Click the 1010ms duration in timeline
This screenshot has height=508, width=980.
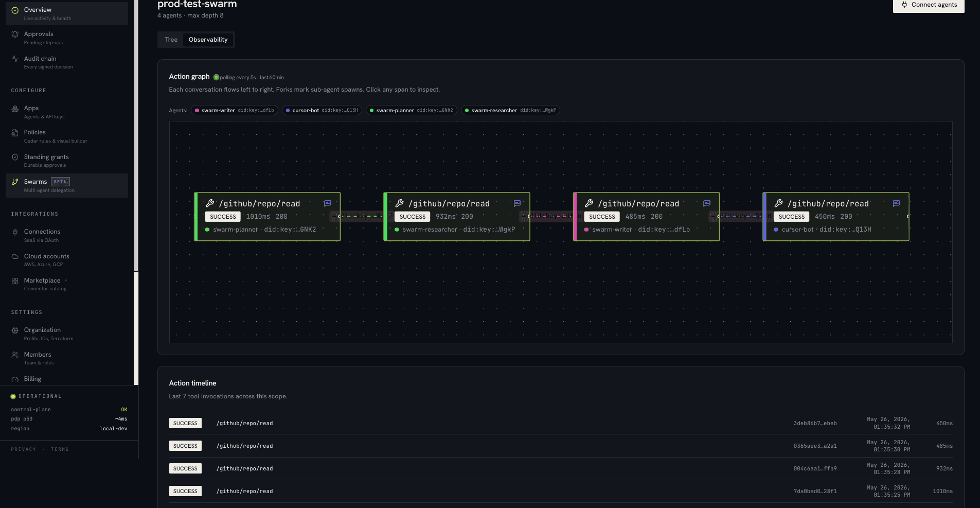pos(942,491)
